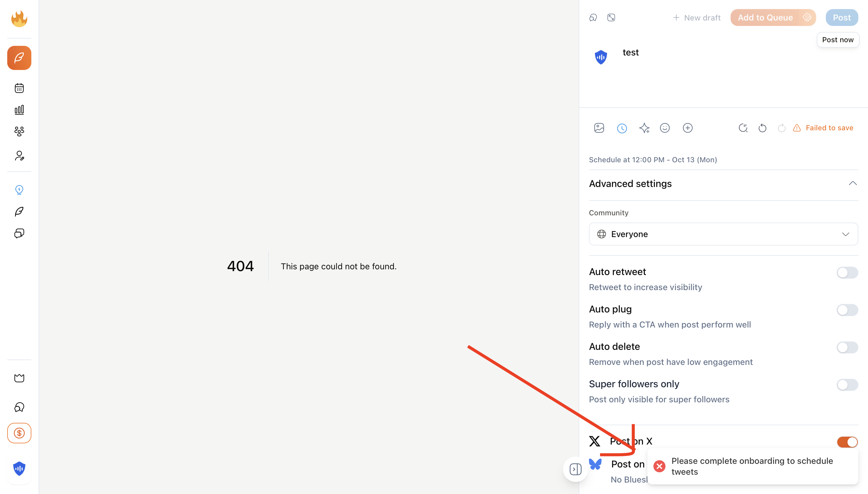Click the schedule clock icon
This screenshot has height=494, width=868.
(x=621, y=128)
